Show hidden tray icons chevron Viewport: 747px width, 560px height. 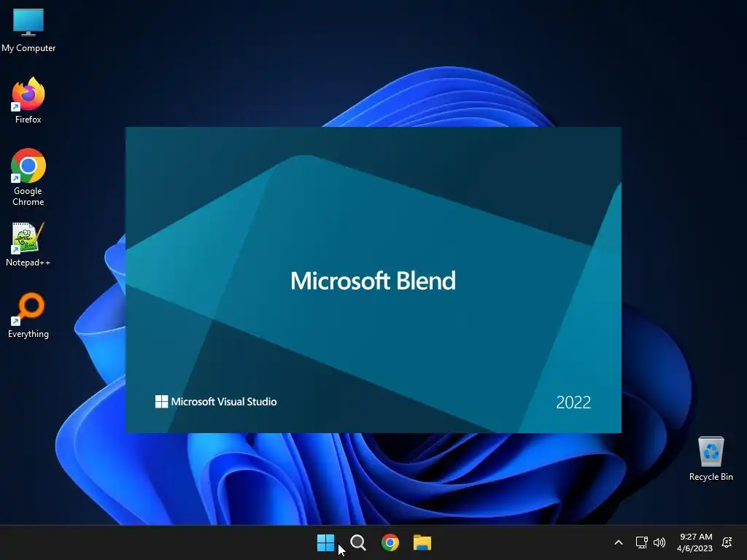click(x=619, y=542)
